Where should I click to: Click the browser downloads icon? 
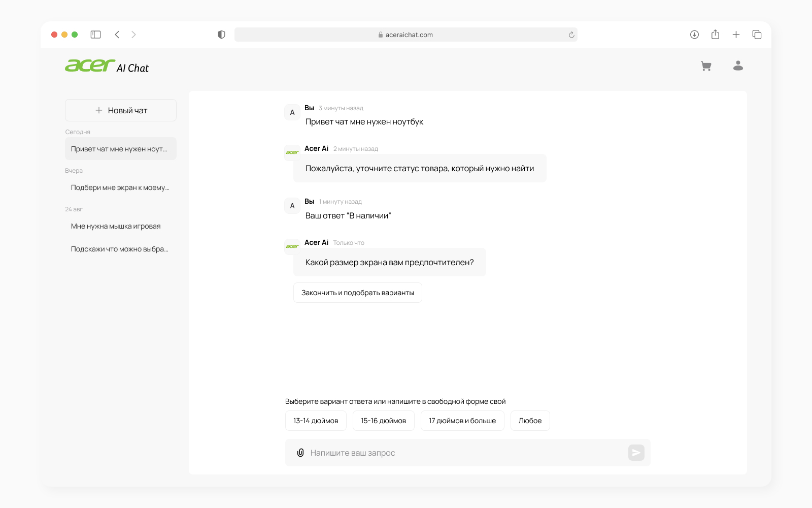694,35
